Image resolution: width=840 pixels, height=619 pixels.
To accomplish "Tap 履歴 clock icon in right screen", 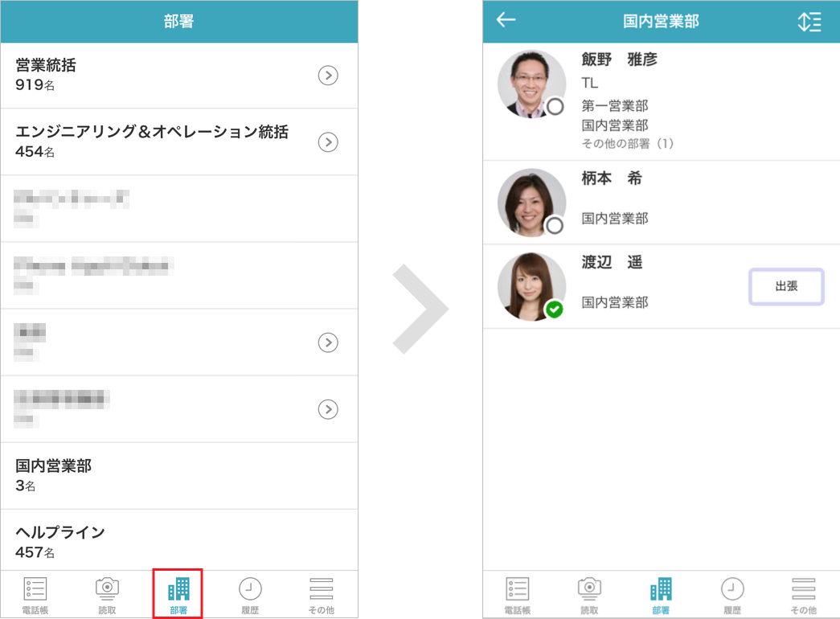I will coord(731,595).
